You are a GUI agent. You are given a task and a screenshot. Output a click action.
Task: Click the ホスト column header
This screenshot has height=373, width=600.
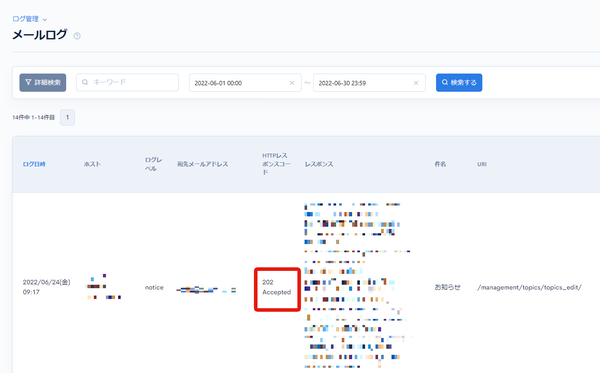[92, 164]
